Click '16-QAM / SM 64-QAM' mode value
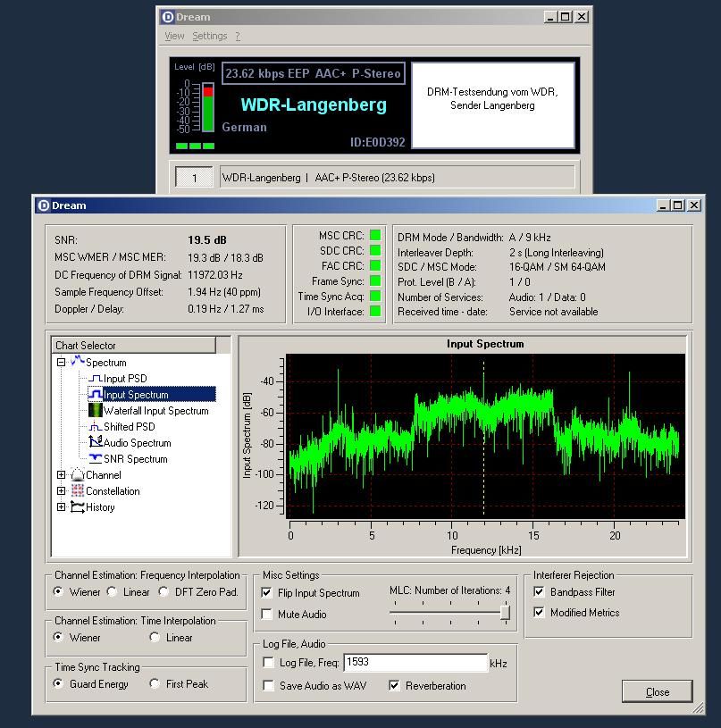721x728 pixels. tap(558, 267)
